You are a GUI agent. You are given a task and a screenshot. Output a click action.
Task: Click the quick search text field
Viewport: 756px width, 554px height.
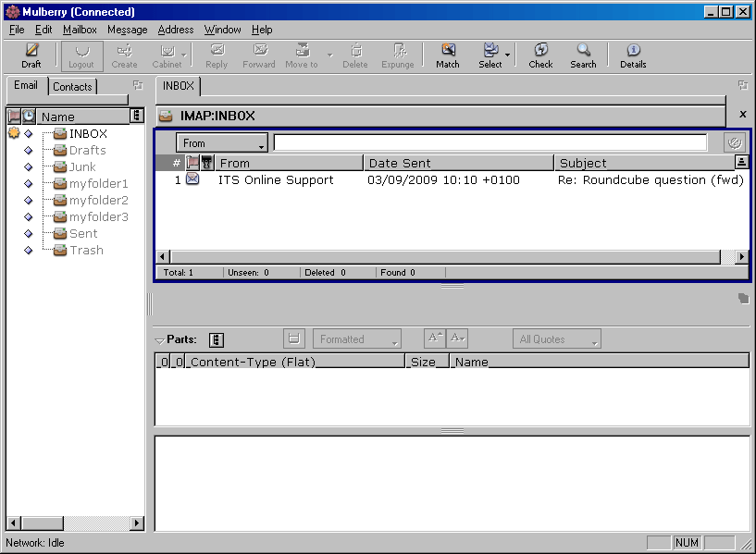pos(490,143)
